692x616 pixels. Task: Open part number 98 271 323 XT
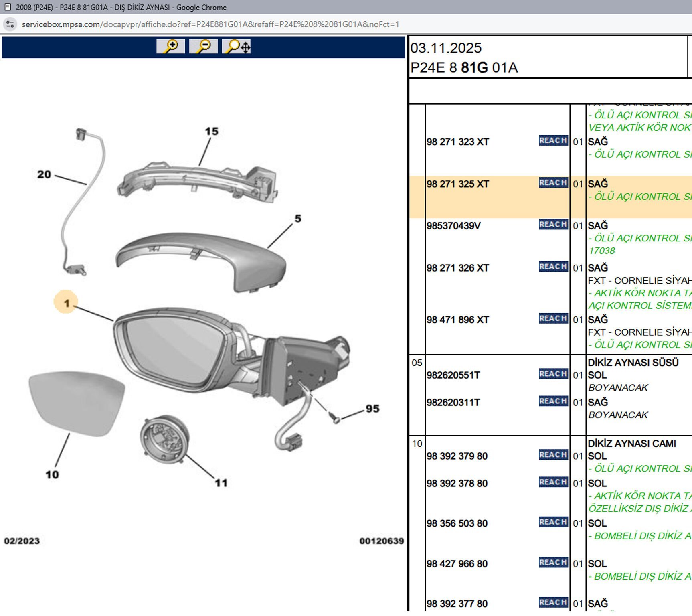[457, 142]
